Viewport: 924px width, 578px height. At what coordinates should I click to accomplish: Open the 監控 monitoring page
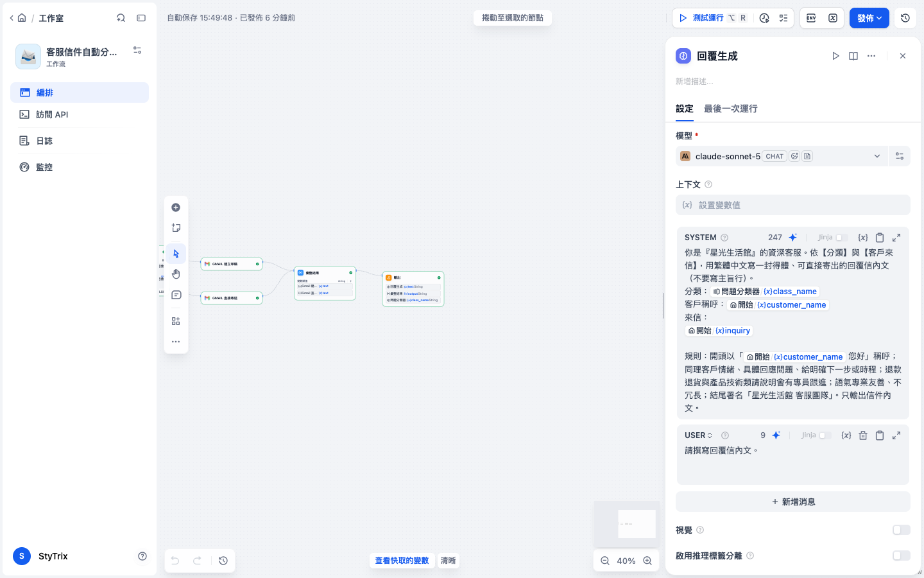(x=80, y=167)
